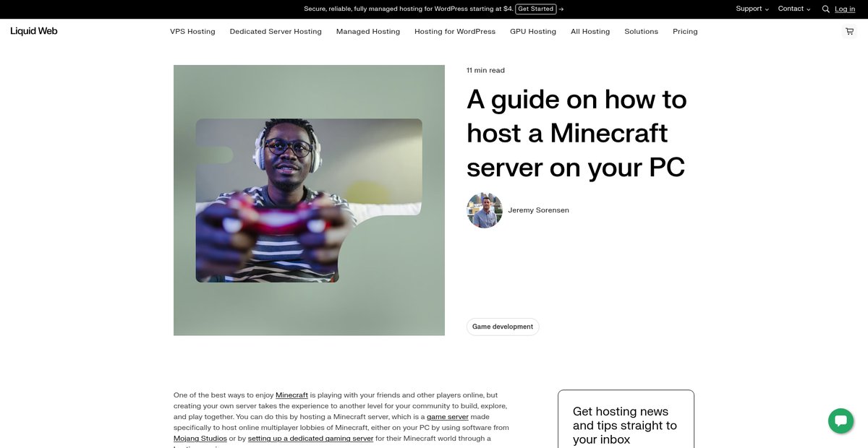The width and height of the screenshot is (868, 448).
Task: Open the site search magnifier icon
Action: pos(825,9)
